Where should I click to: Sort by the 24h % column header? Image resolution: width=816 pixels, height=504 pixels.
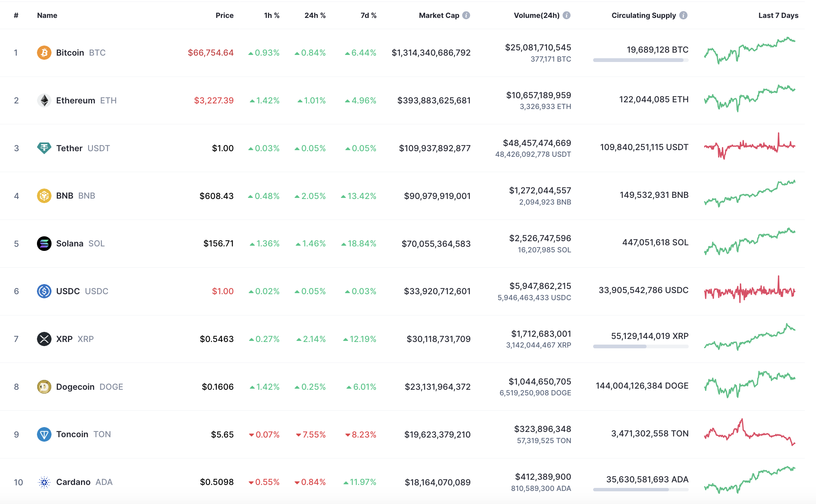point(315,15)
